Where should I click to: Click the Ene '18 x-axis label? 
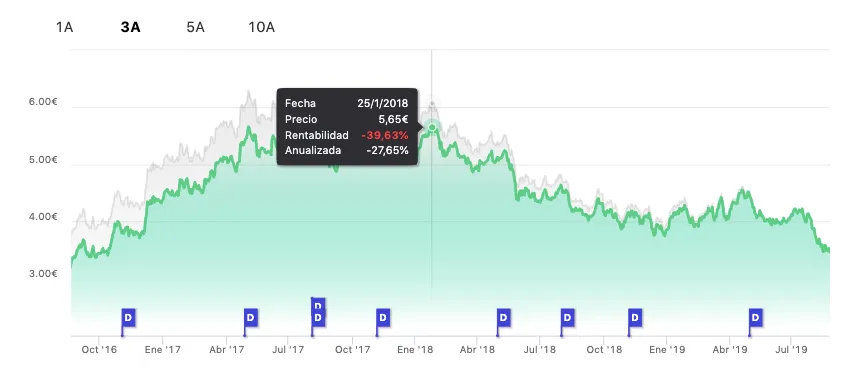[414, 349]
